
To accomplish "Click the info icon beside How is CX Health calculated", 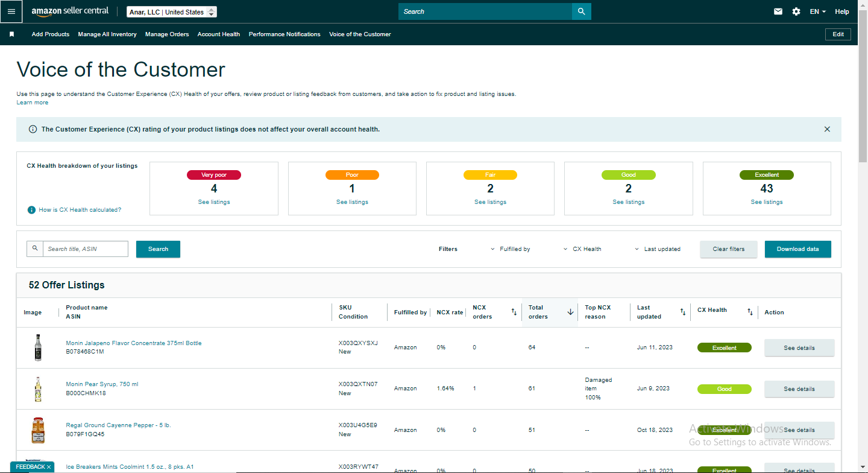I will point(31,210).
